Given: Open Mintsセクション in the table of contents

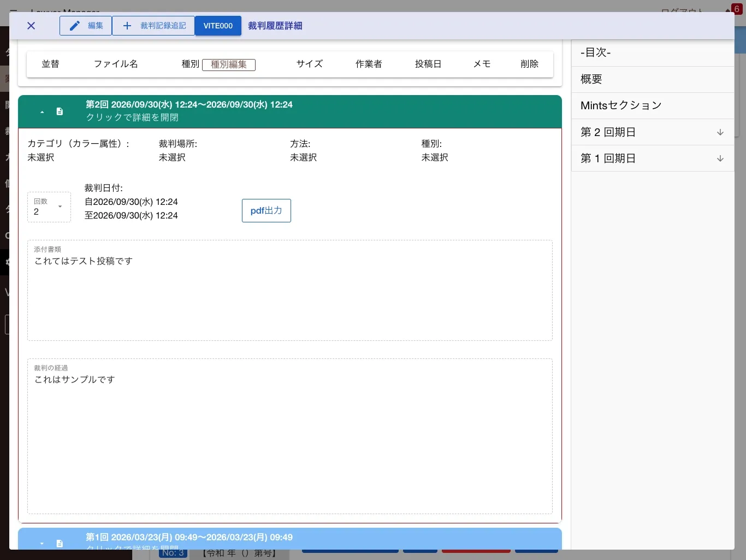Looking at the screenshot, I should click(653, 105).
